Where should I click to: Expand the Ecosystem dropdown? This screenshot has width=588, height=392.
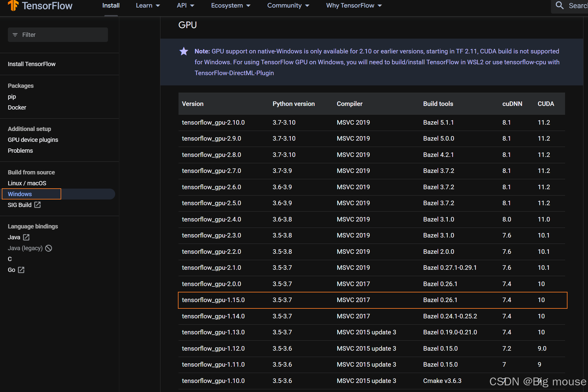tap(231, 5)
